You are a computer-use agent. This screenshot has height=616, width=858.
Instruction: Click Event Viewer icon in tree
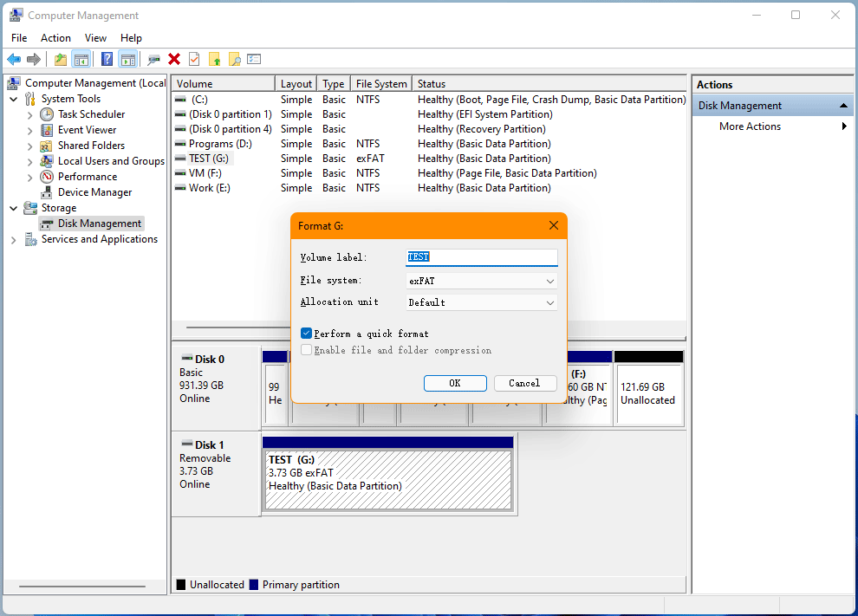[x=47, y=130]
